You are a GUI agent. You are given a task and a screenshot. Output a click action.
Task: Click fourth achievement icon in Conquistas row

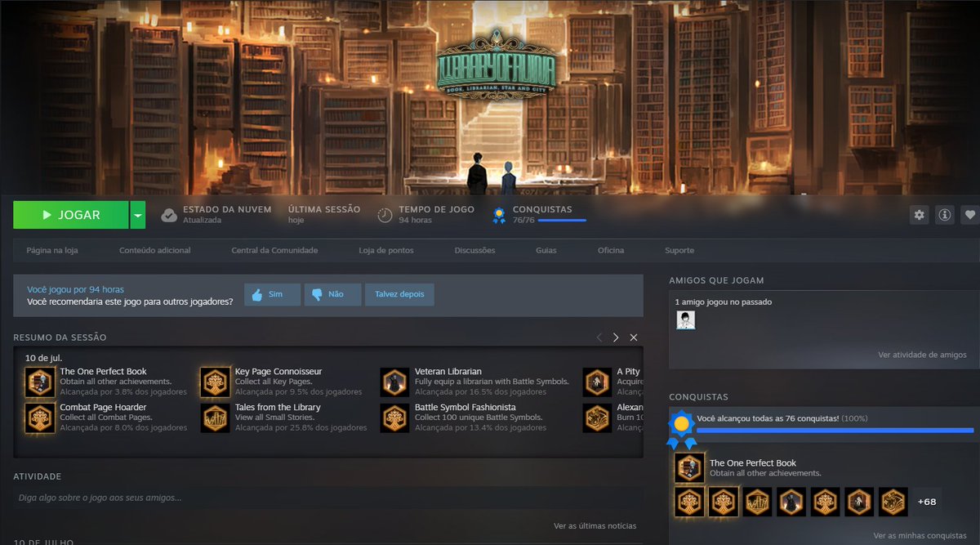(x=791, y=502)
